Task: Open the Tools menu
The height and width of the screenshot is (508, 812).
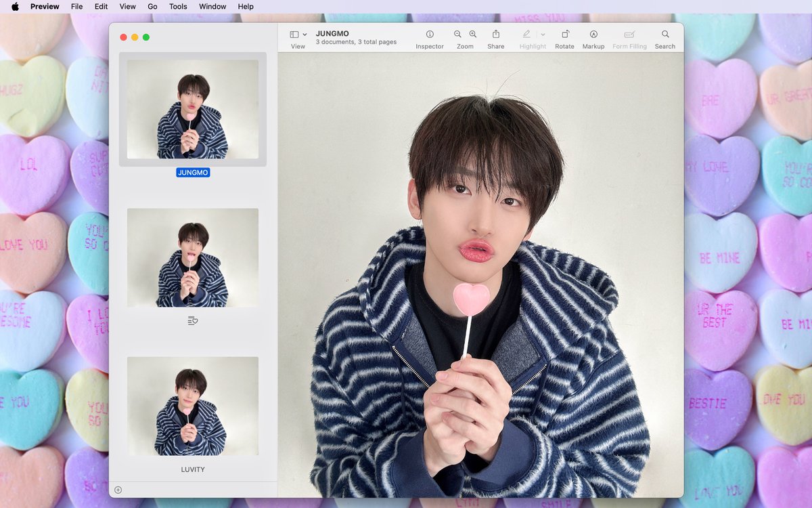Action: point(178,7)
